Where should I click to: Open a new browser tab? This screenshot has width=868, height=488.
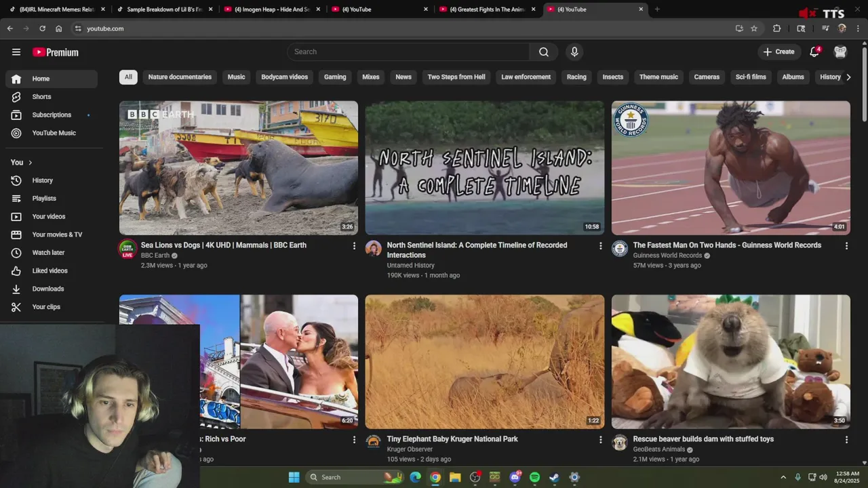click(657, 9)
